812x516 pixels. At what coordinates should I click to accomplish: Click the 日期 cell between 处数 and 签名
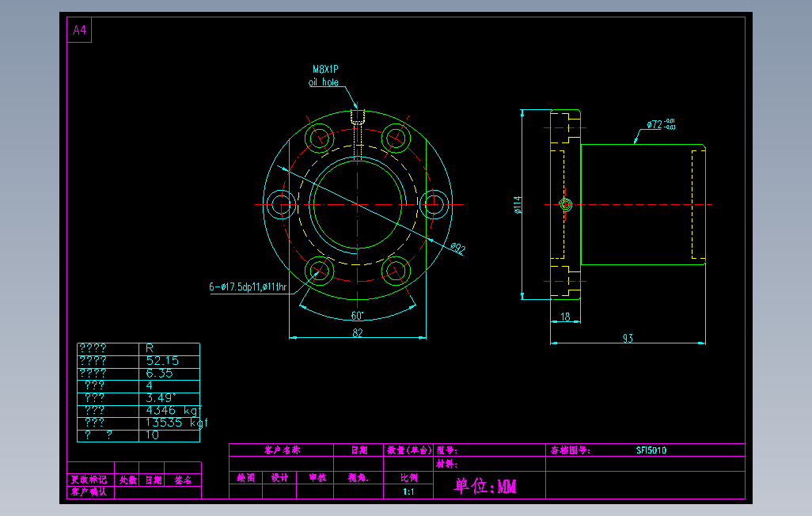click(x=154, y=480)
